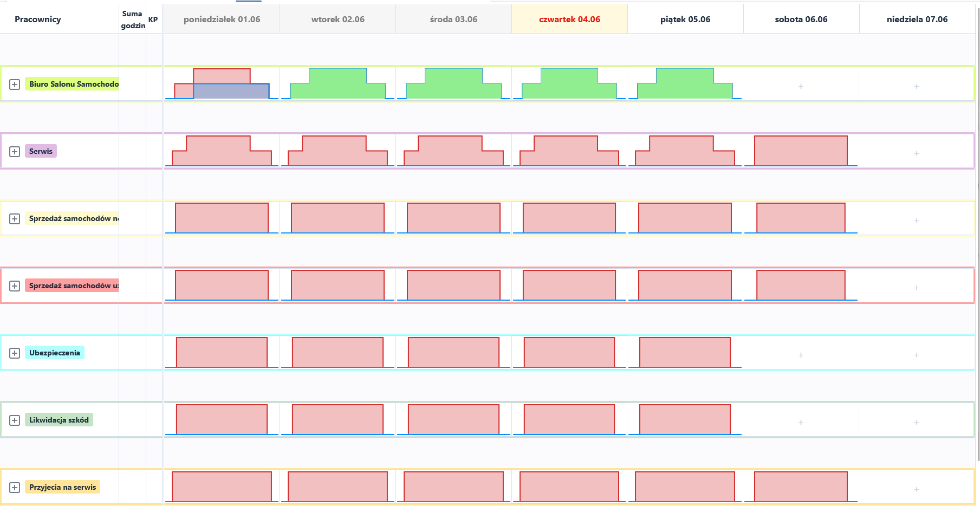
Task: Add Ubezpieczenia shift on niedziela 07.06
Action: [x=917, y=355]
